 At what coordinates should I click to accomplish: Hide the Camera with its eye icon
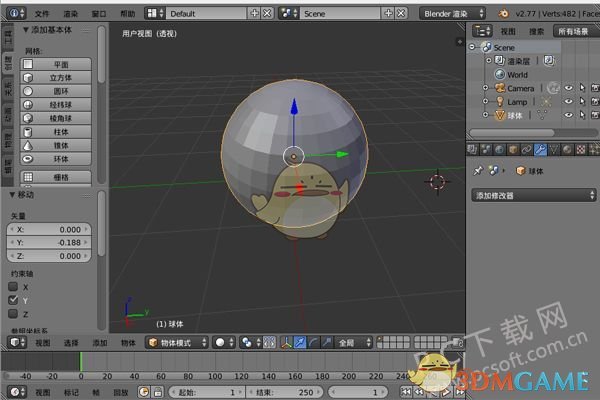(x=569, y=88)
